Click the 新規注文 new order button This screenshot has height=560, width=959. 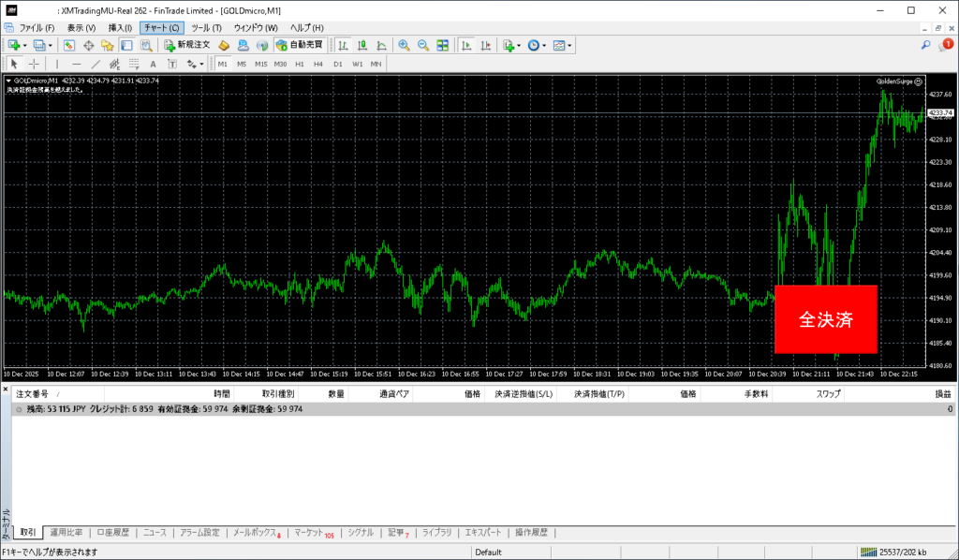tap(187, 45)
